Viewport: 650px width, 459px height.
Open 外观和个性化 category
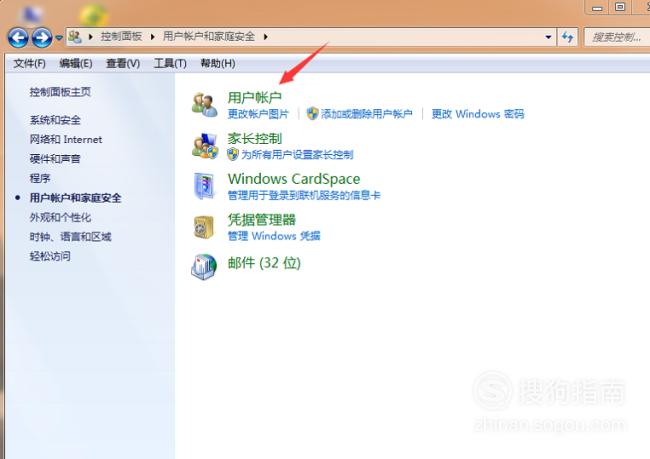pos(60,217)
